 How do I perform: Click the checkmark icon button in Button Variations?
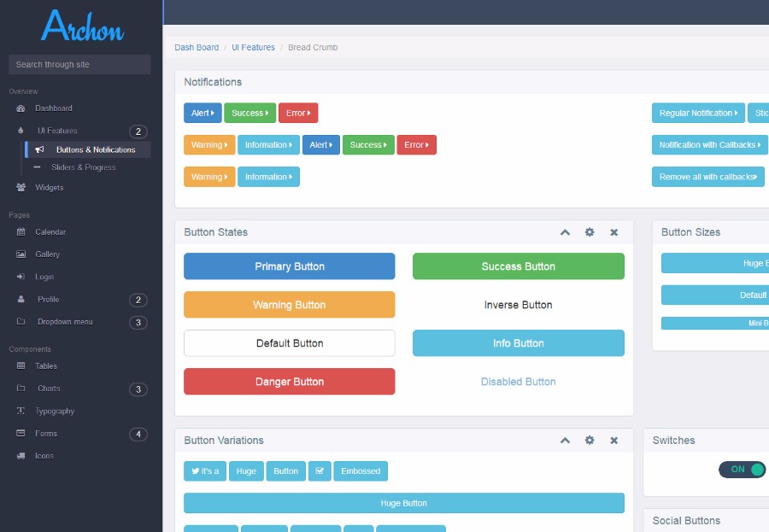point(320,471)
